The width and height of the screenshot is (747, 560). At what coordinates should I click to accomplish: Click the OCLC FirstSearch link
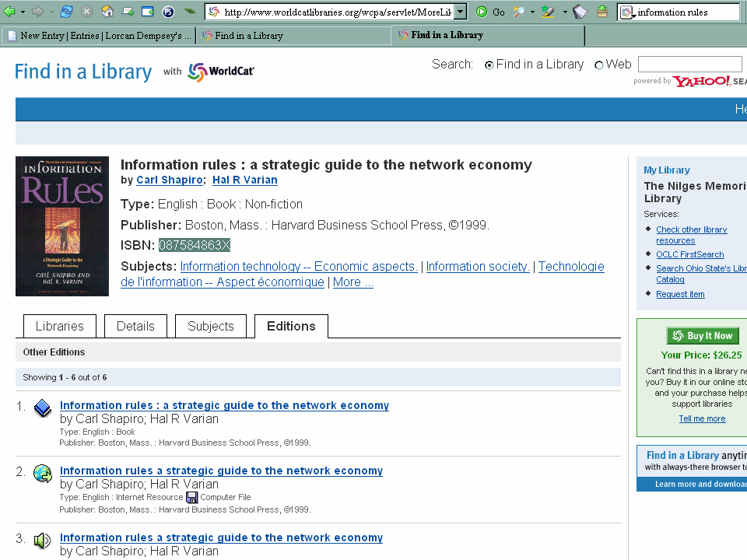(690, 255)
